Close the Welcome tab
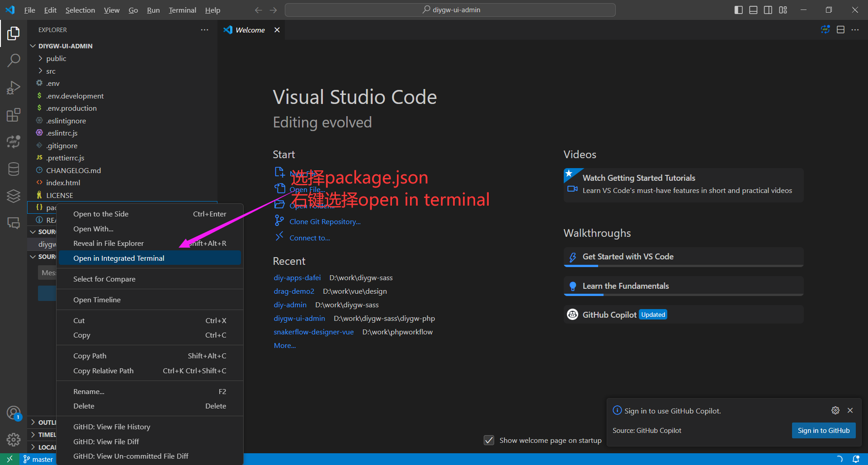Image resolution: width=868 pixels, height=465 pixels. (277, 30)
